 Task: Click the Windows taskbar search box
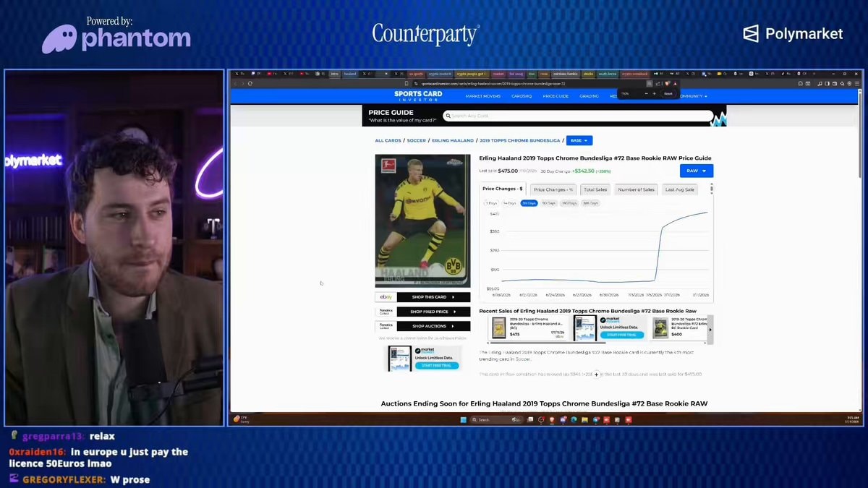(x=498, y=419)
